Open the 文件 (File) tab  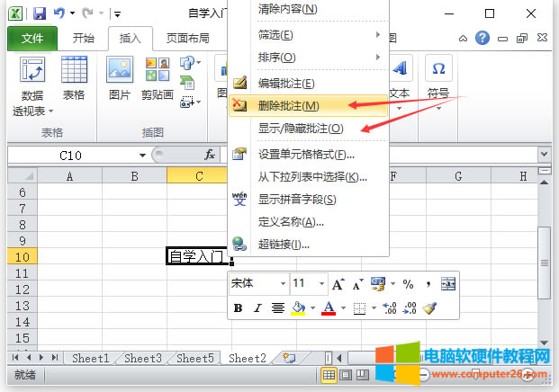32,38
